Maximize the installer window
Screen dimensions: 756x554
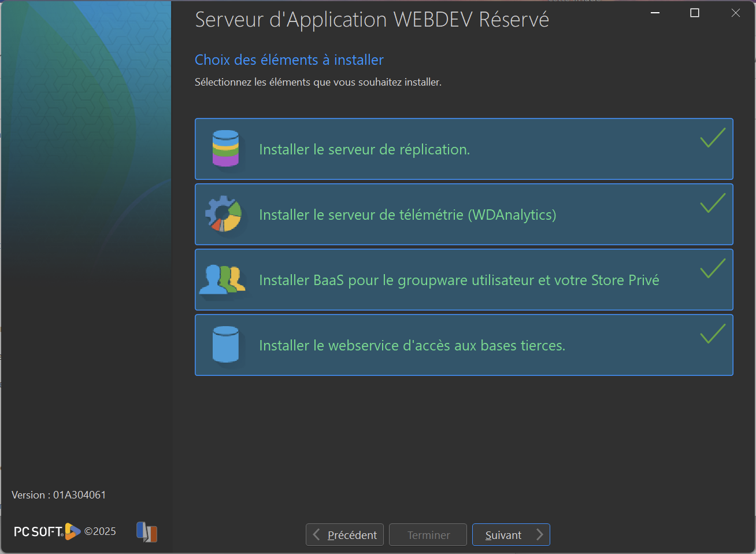pyautogui.click(x=695, y=13)
